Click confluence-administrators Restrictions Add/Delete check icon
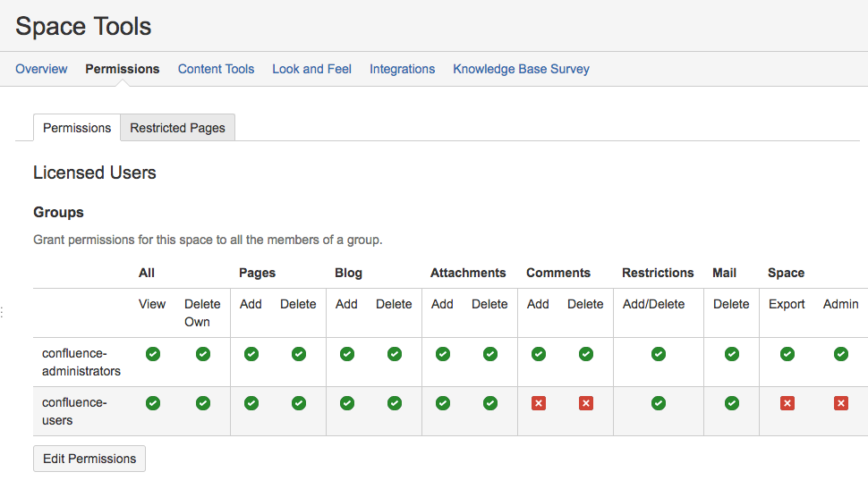 pyautogui.click(x=659, y=354)
